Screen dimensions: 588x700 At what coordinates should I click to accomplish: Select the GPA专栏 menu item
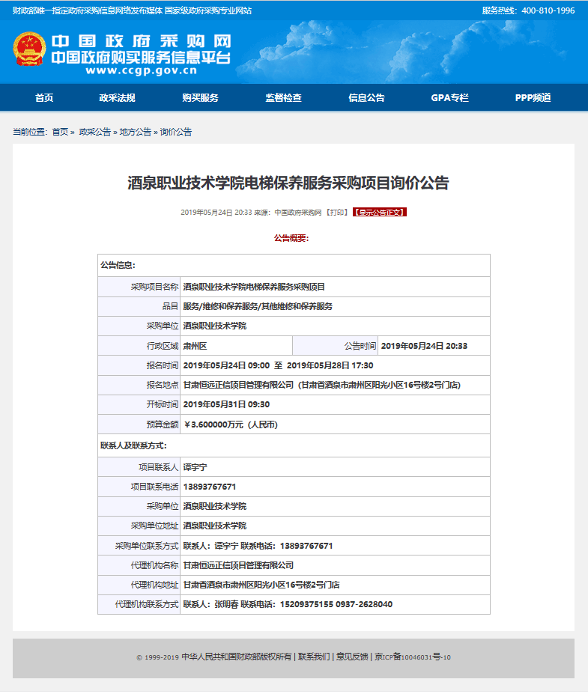pyautogui.click(x=449, y=98)
